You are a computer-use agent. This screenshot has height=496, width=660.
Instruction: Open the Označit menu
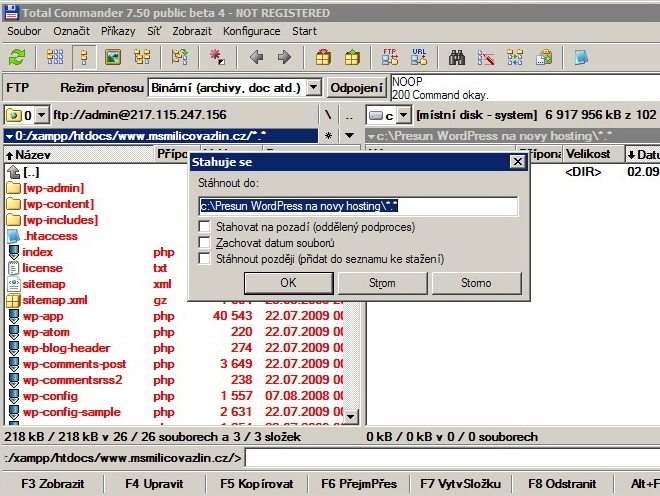(72, 31)
